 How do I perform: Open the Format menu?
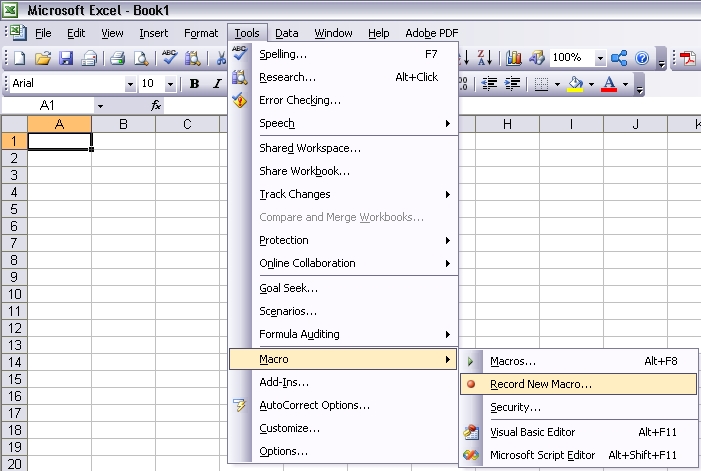(201, 33)
